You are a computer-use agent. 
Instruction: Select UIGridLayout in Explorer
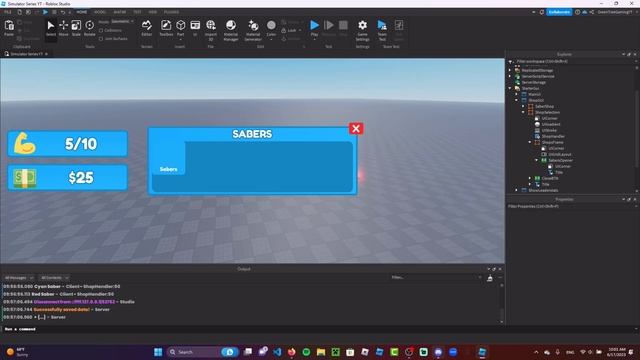pyautogui.click(x=560, y=154)
